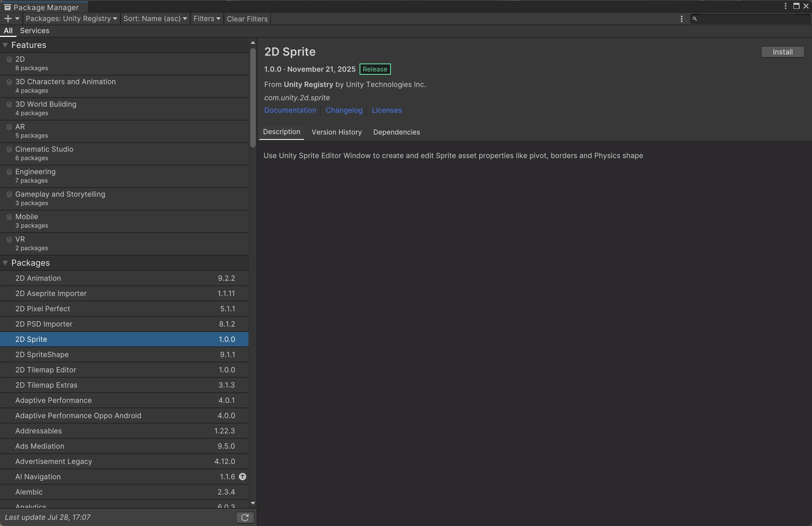Click the add package plus icon
This screenshot has width=812, height=526.
pyautogui.click(x=8, y=18)
